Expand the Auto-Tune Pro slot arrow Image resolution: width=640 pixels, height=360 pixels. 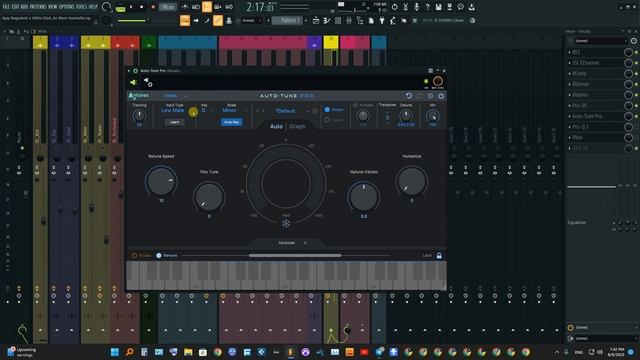coord(569,116)
